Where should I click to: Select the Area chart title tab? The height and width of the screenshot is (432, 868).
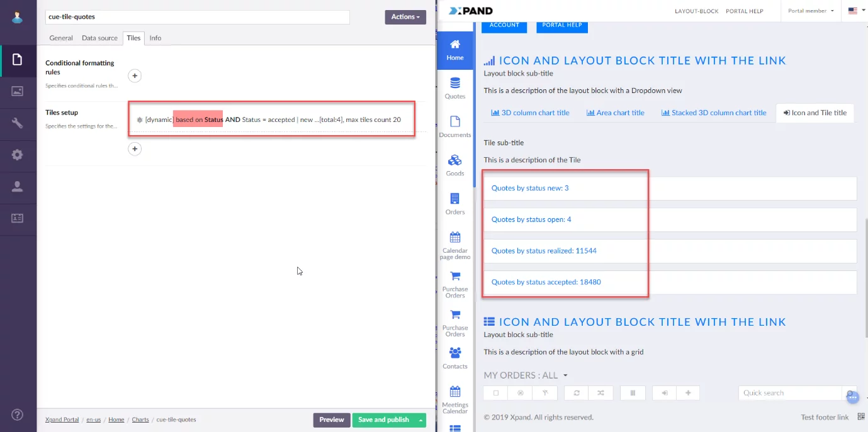coord(615,113)
